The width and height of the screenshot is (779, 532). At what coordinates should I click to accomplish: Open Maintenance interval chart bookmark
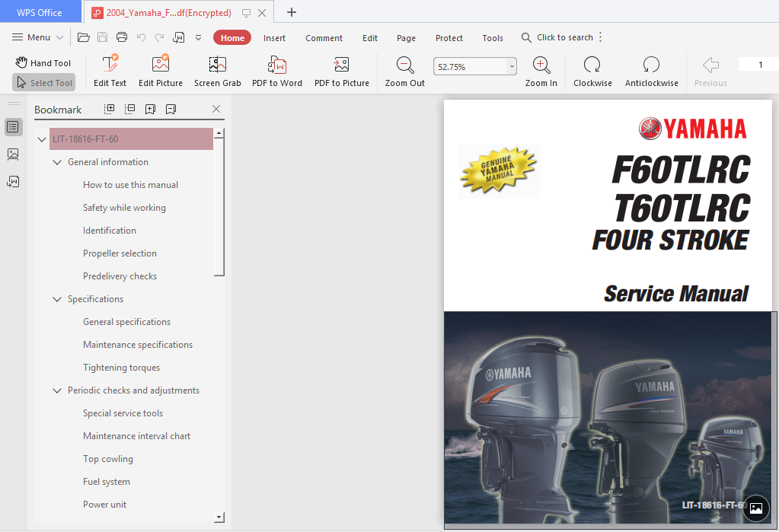pyautogui.click(x=136, y=436)
